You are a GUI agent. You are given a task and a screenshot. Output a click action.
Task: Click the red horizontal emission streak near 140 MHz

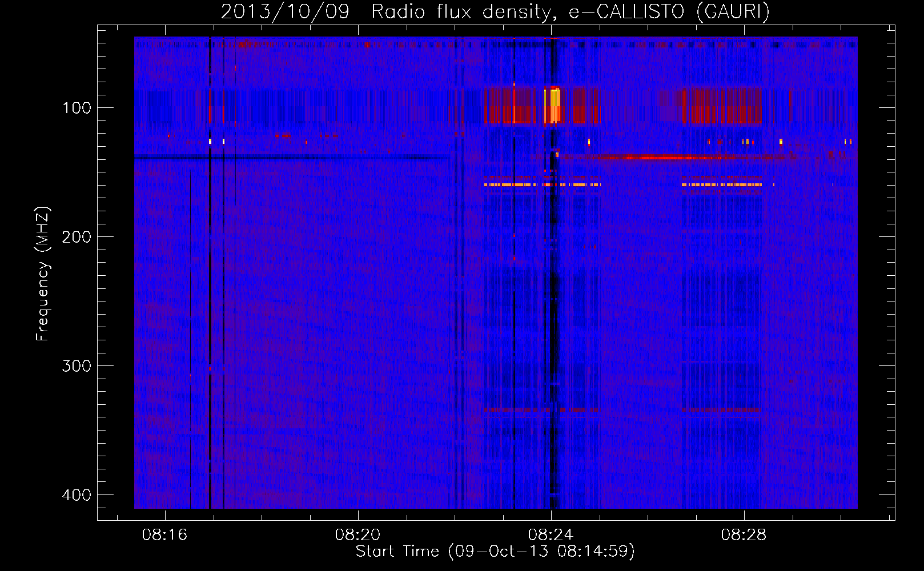[662, 158]
